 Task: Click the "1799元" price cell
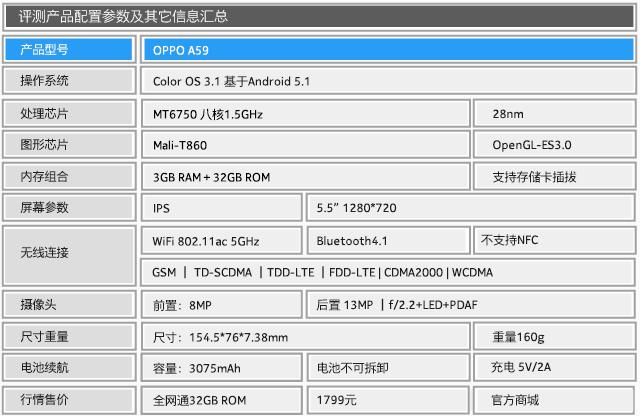pos(388,400)
